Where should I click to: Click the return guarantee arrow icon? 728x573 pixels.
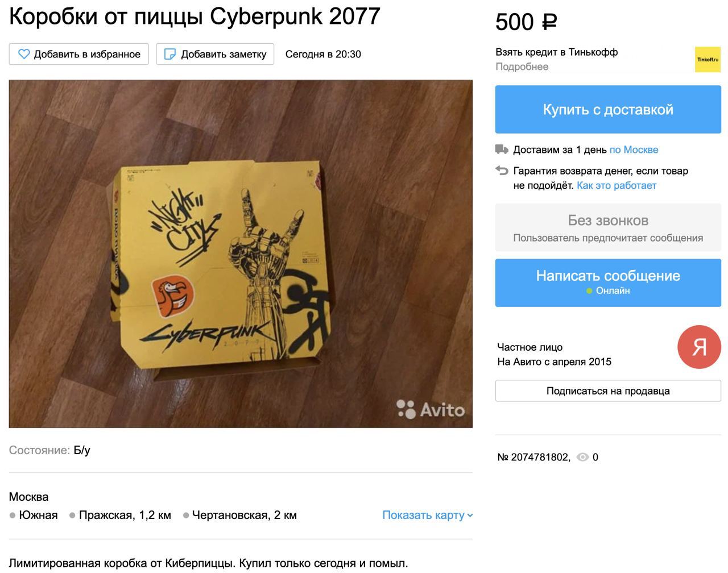(502, 170)
